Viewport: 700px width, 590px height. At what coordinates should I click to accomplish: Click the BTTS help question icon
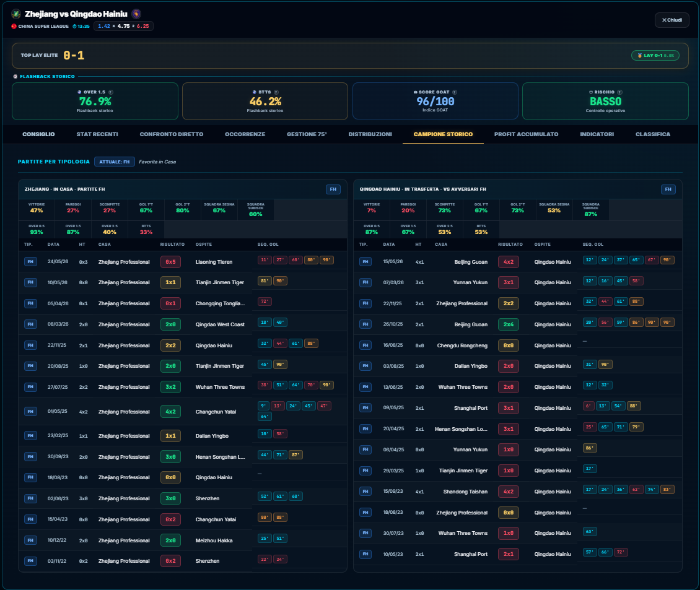(276, 92)
